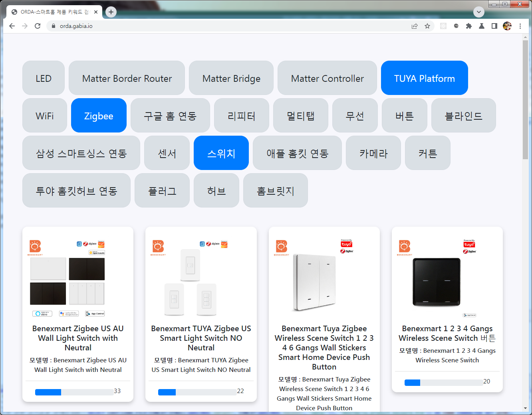Viewport: 532px width, 415px height.
Task: Click progress bar showing 33
Action: pyautogui.click(x=74, y=392)
